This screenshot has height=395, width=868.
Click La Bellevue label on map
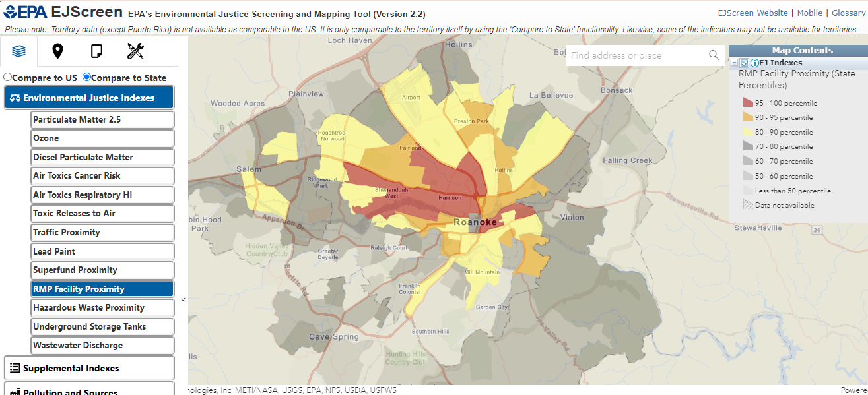[551, 95]
